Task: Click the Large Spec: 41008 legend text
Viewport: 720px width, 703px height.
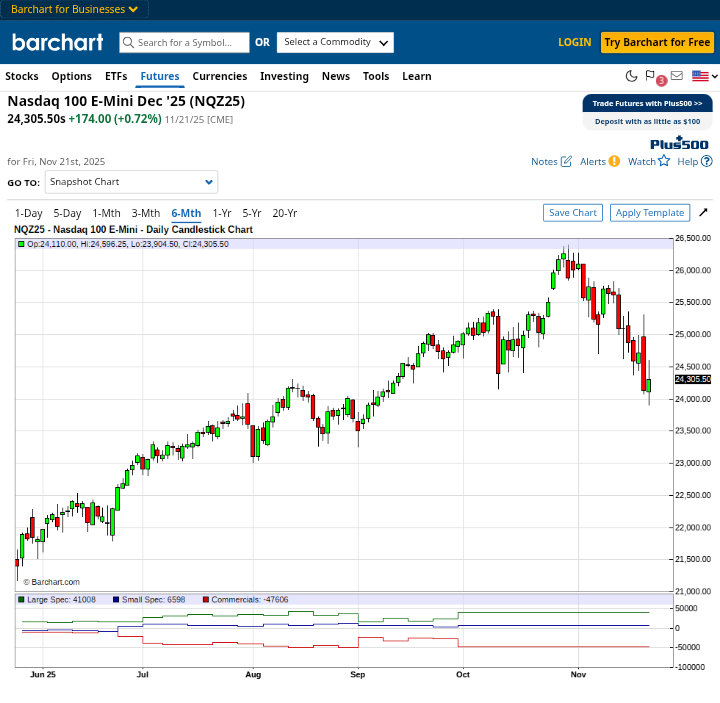Action: click(x=61, y=599)
